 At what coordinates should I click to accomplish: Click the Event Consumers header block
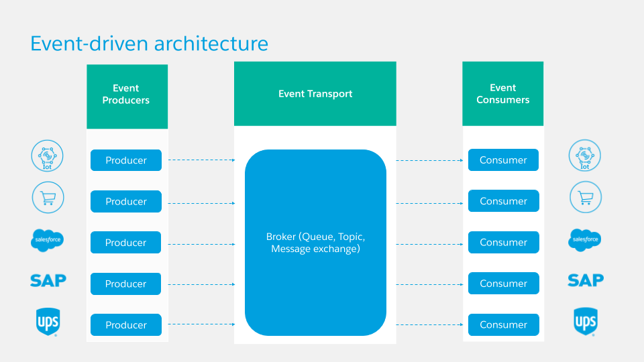[503, 94]
